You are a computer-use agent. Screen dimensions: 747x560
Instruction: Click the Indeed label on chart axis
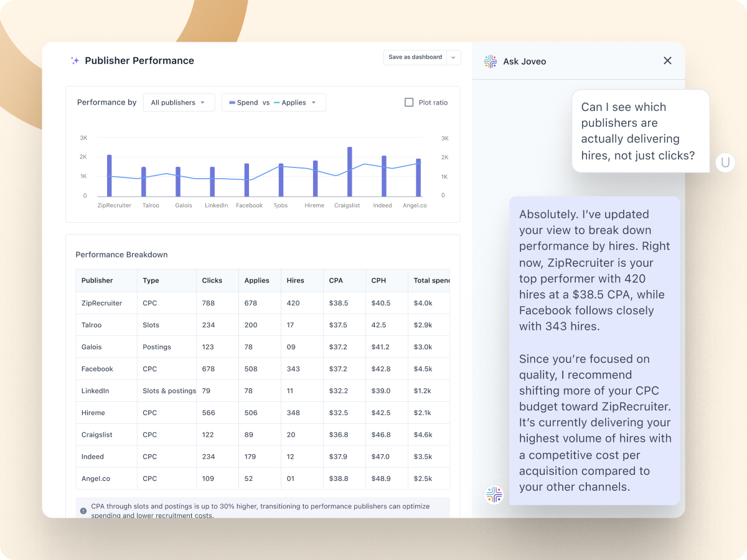(x=382, y=205)
